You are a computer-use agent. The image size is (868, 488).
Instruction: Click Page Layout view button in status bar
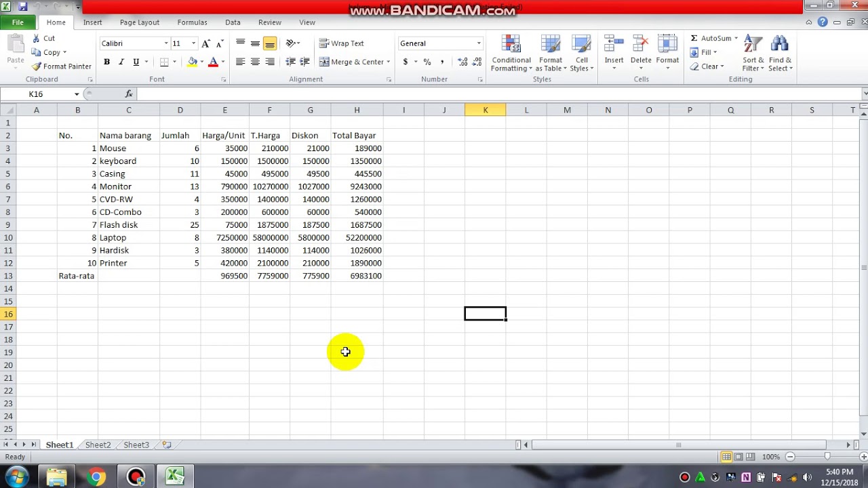pyautogui.click(x=739, y=457)
